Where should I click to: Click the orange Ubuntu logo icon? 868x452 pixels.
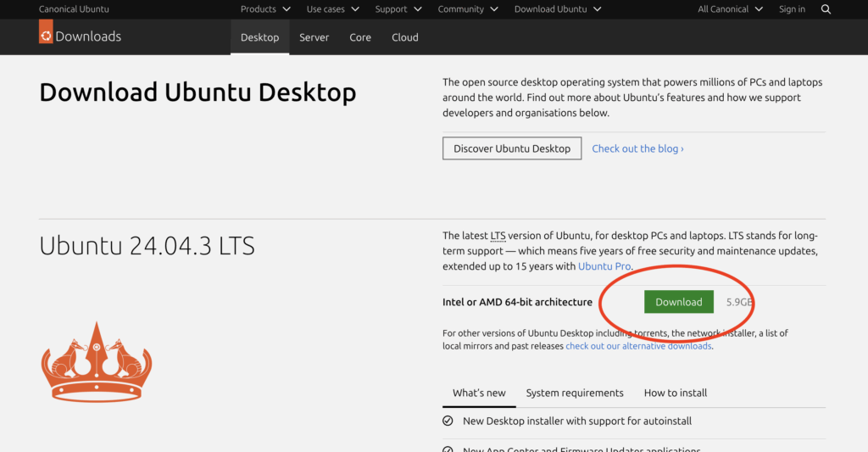46,34
